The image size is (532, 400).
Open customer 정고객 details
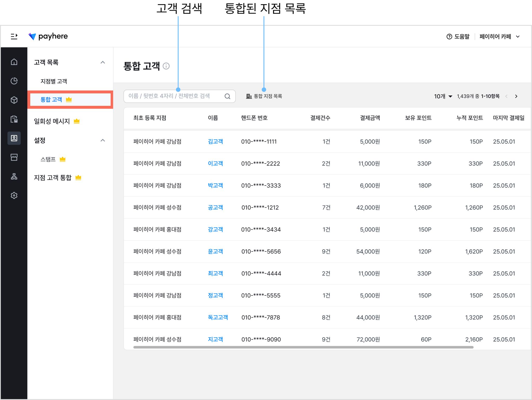click(x=215, y=295)
